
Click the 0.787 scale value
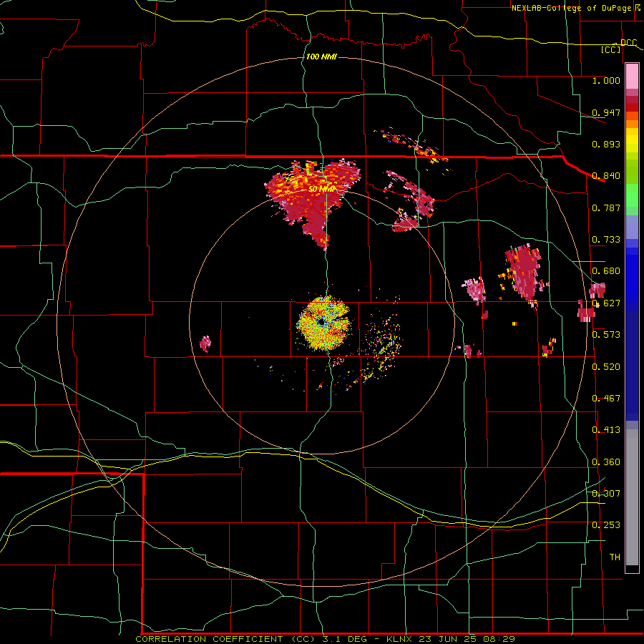pos(606,208)
